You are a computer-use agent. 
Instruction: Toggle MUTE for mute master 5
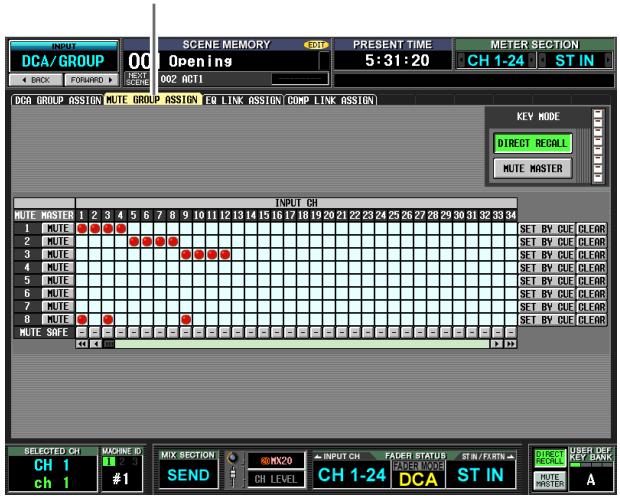tap(58, 280)
